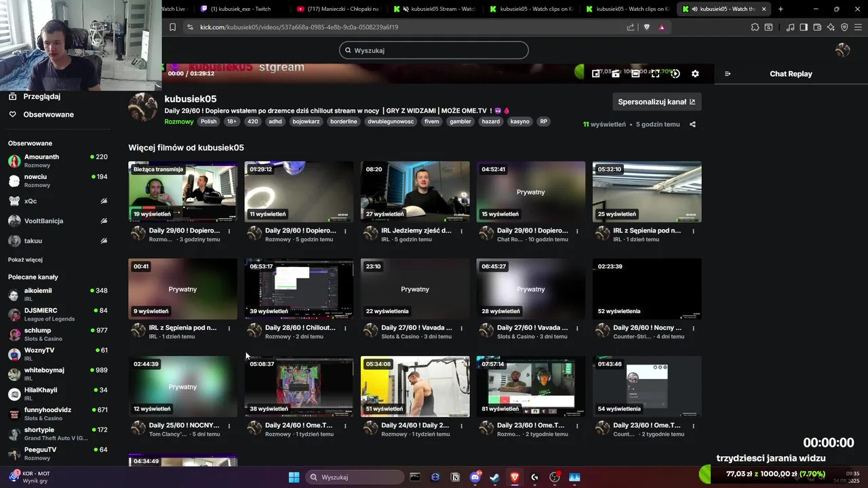Viewport: 868px width, 488px height.
Task: Open Discord from the taskbar
Action: (x=475, y=477)
